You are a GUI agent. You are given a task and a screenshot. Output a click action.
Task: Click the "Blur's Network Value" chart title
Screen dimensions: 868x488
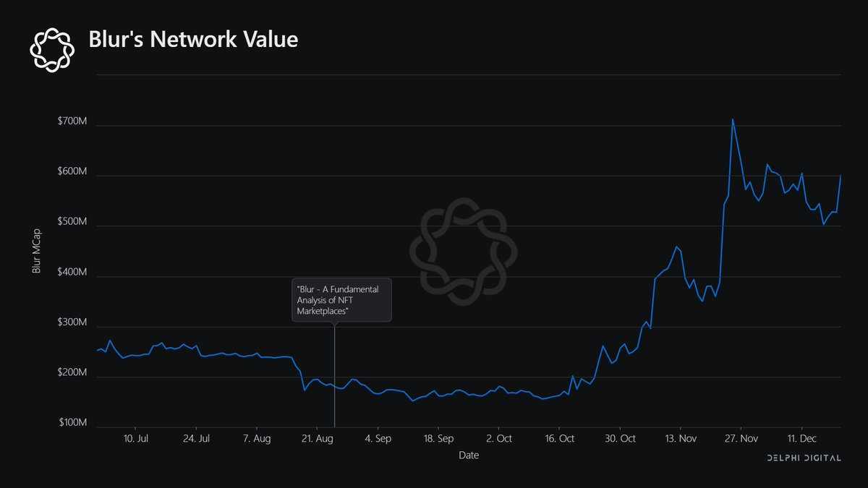tap(193, 40)
